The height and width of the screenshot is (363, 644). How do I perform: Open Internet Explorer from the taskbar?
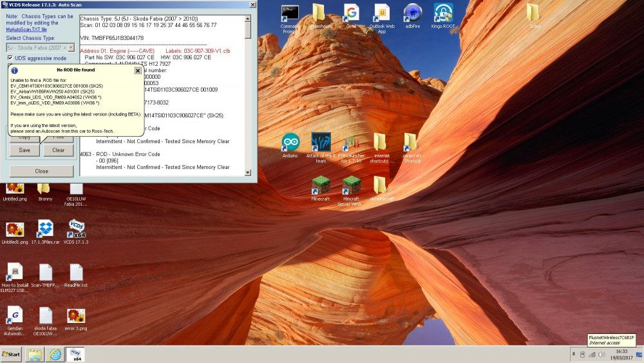coord(55,355)
